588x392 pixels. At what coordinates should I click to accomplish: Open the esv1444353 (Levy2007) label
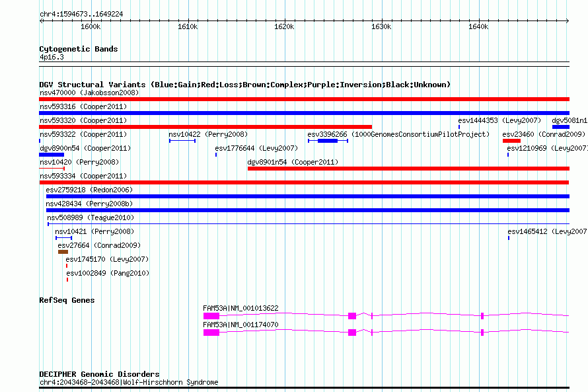[499, 120]
